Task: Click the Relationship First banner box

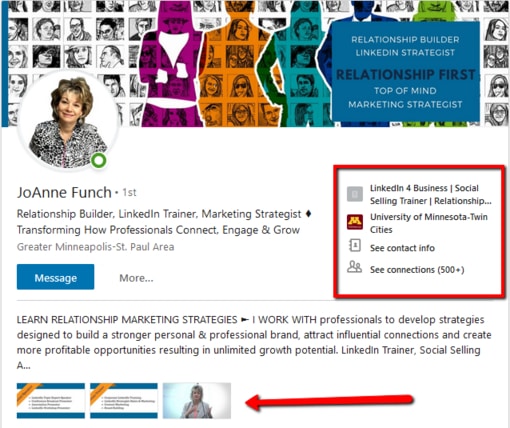Action: point(405,72)
